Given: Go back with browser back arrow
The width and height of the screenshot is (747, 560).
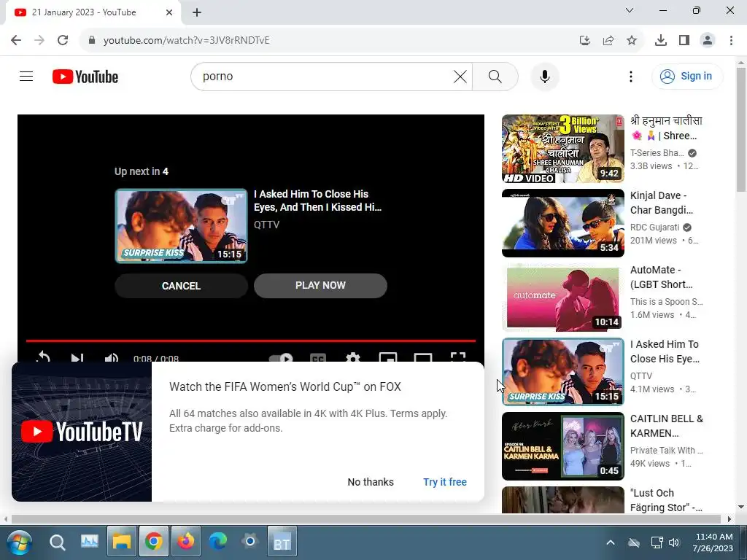Looking at the screenshot, I should 16,40.
